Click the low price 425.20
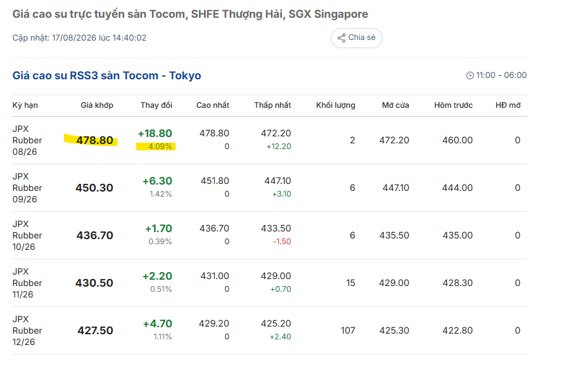Image resolution: width=588 pixels, height=378 pixels. tap(276, 323)
